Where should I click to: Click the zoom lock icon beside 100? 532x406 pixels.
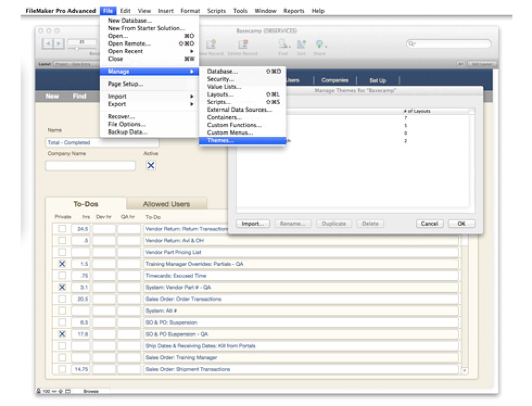39,391
